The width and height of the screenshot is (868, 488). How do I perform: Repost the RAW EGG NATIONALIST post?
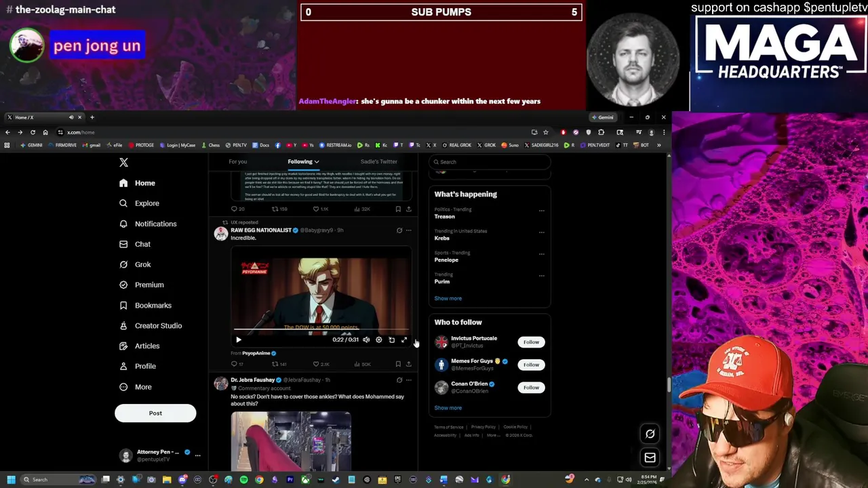pyautogui.click(x=279, y=365)
